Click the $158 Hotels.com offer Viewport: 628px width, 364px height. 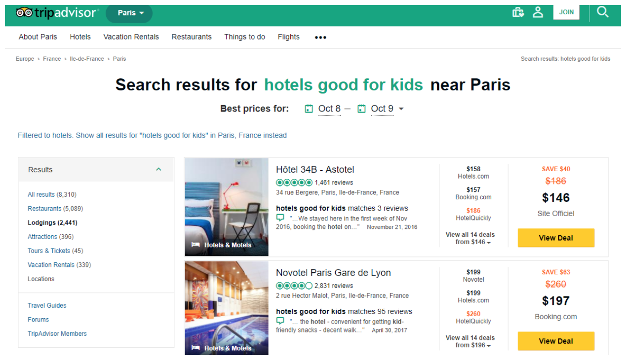[x=473, y=173]
